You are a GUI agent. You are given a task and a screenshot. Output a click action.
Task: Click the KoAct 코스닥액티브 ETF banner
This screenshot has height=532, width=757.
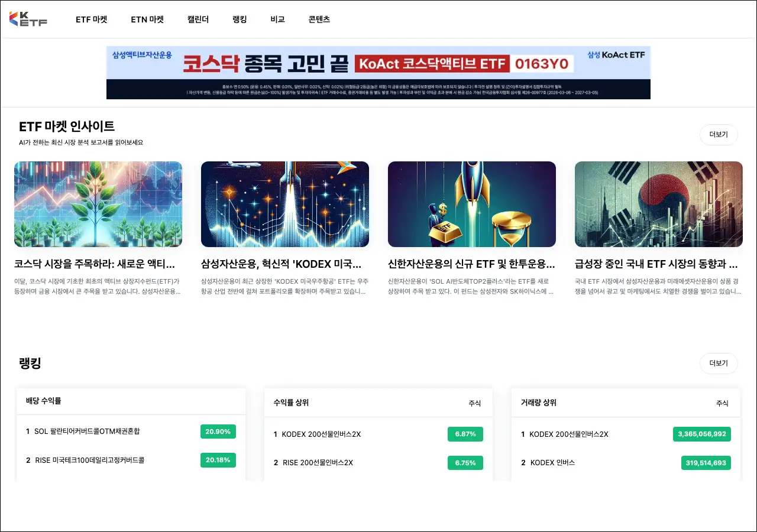pos(378,73)
